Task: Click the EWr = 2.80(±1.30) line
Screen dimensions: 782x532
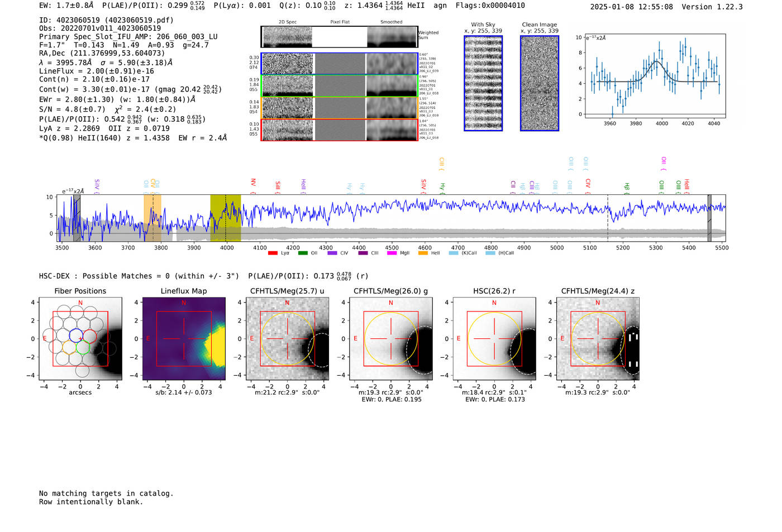Action: pos(117,99)
